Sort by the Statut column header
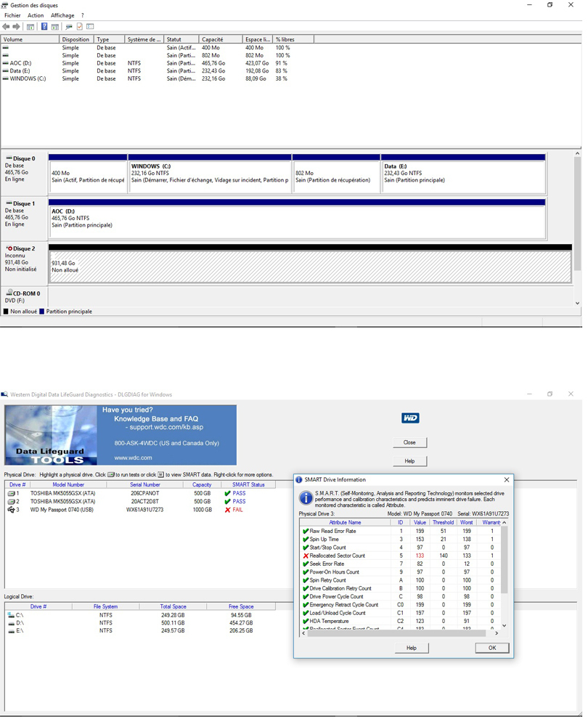588x724 pixels. click(x=181, y=40)
